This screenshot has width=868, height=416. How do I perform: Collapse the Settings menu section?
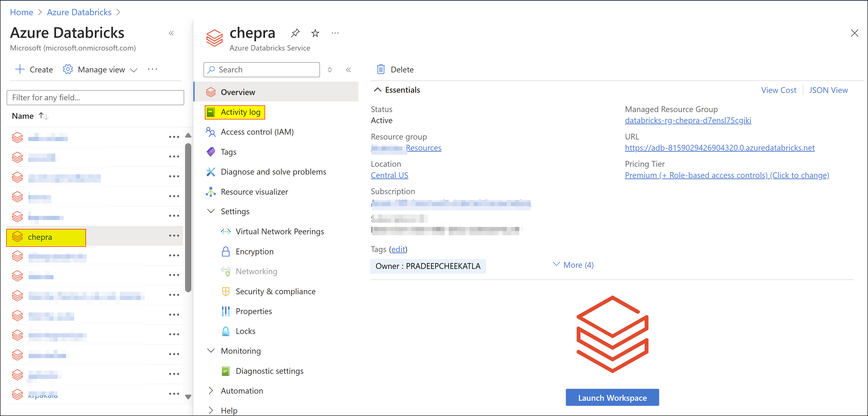[211, 211]
